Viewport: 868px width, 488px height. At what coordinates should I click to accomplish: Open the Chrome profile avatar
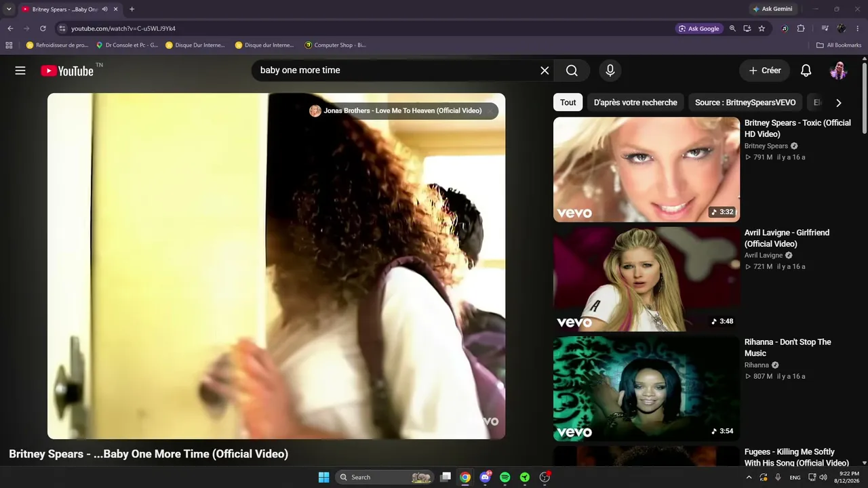[842, 28]
